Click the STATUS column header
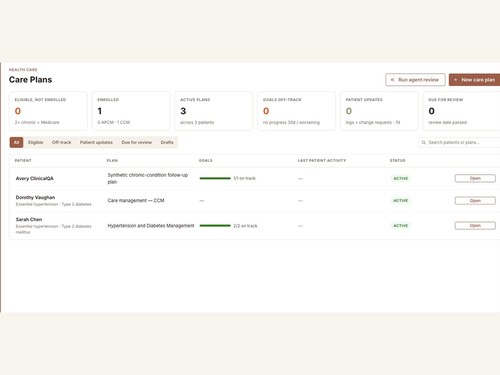 pos(398,161)
